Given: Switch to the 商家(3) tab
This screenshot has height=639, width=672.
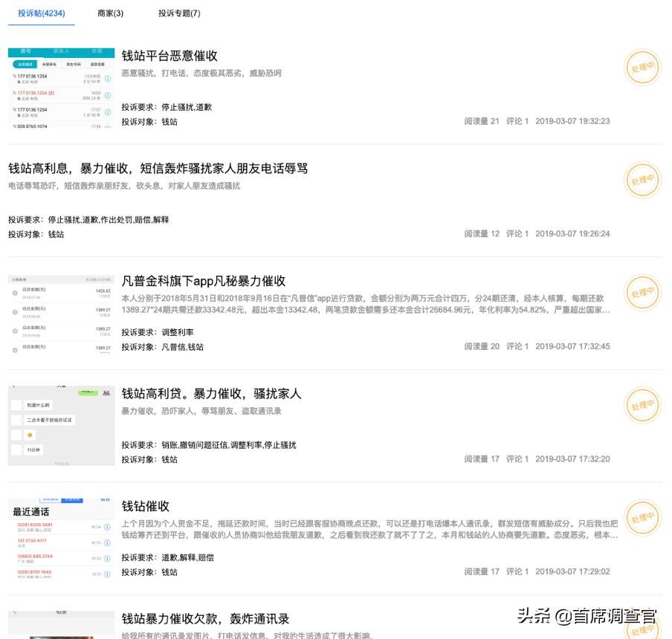Looking at the screenshot, I should pyautogui.click(x=110, y=13).
